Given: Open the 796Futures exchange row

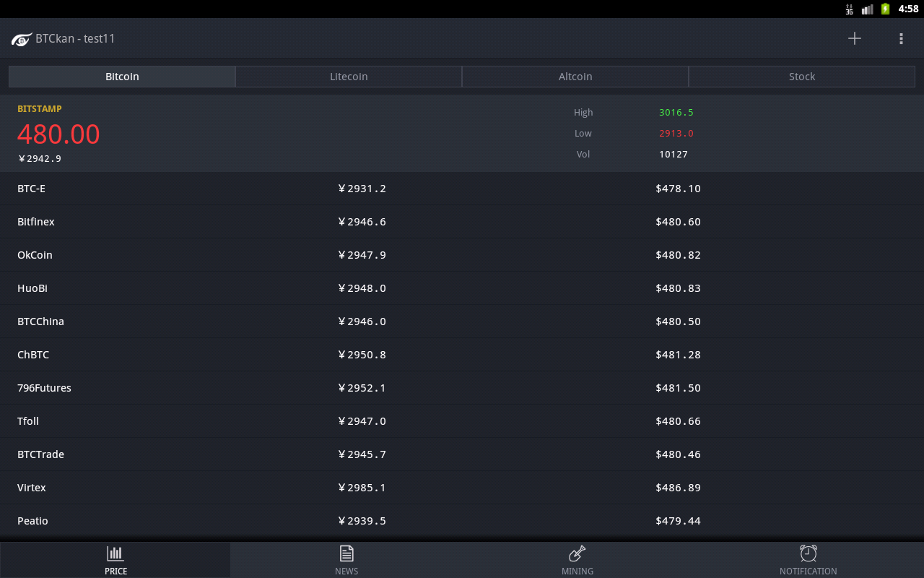Looking at the screenshot, I should pyautogui.click(x=462, y=388).
